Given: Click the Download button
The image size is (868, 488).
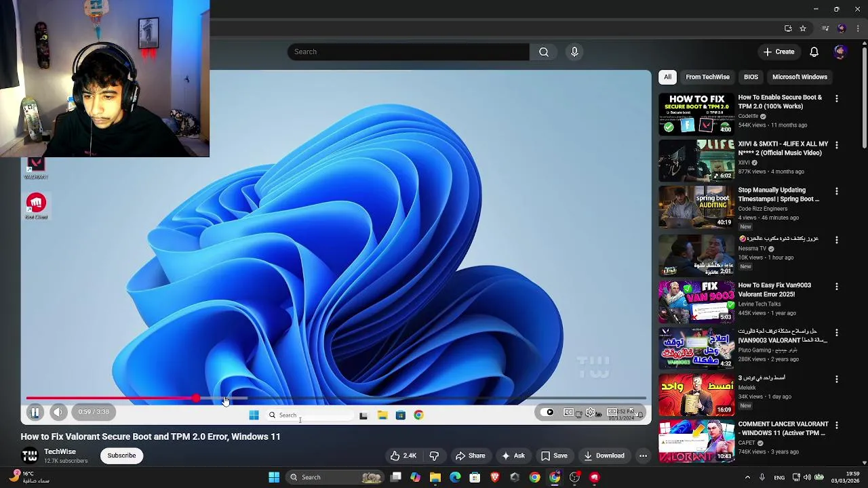Looking at the screenshot, I should (604, 455).
